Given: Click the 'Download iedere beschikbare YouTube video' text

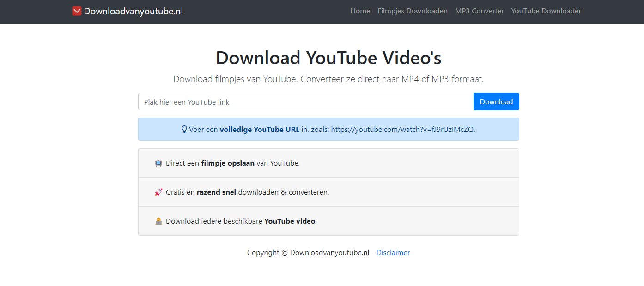Looking at the screenshot, I should pos(242,221).
